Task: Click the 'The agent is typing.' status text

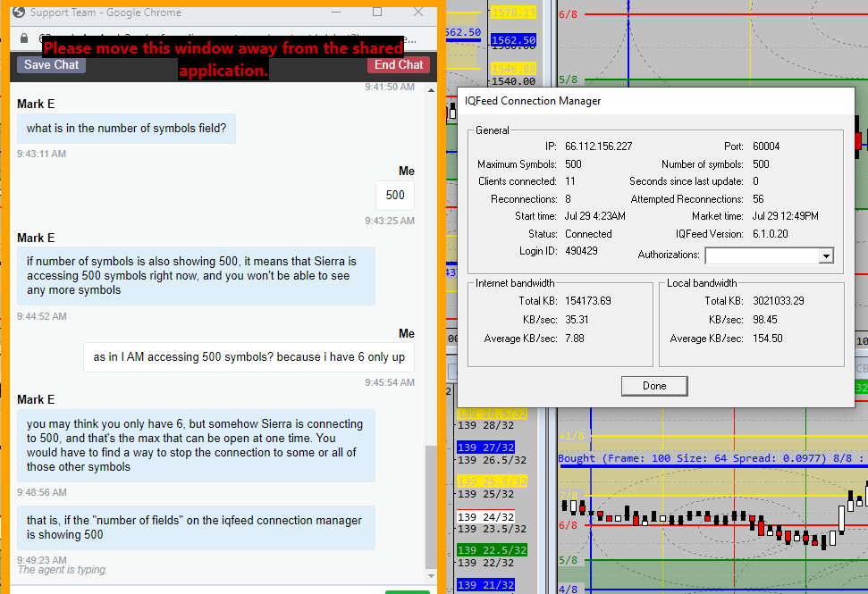Action: pyautogui.click(x=63, y=570)
